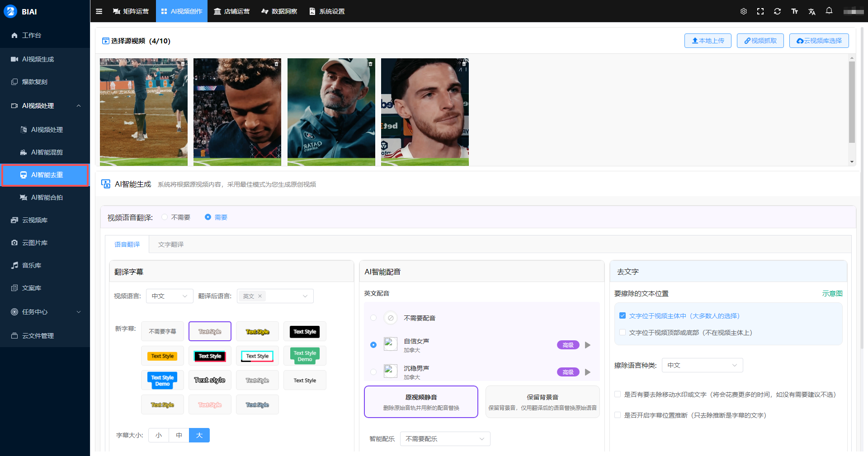Open the 店铺运营 top menu
This screenshot has height=456, width=868.
(x=232, y=11)
